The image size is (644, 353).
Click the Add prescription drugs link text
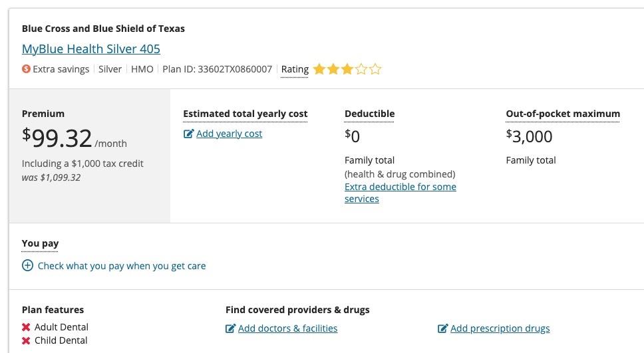pos(500,328)
